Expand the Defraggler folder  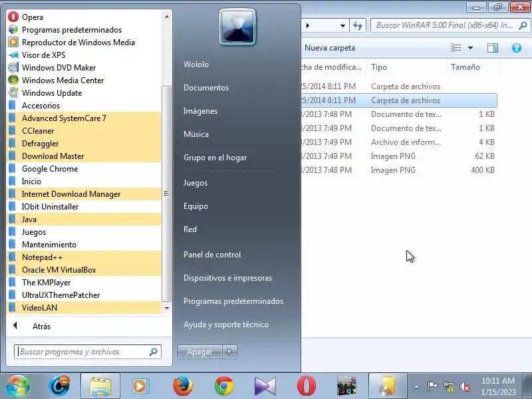click(84, 143)
